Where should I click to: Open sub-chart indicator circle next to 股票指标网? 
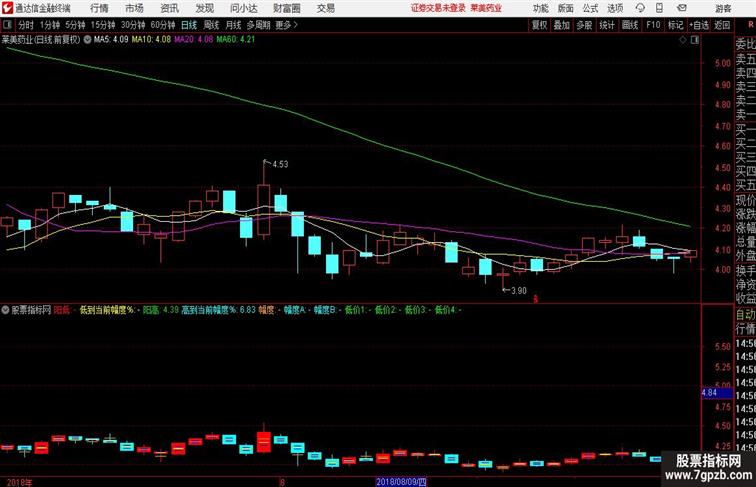pyautogui.click(x=5, y=310)
